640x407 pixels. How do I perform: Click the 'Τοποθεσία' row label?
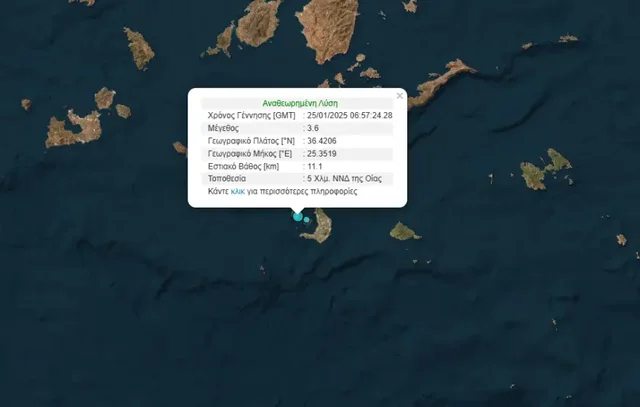click(226, 178)
